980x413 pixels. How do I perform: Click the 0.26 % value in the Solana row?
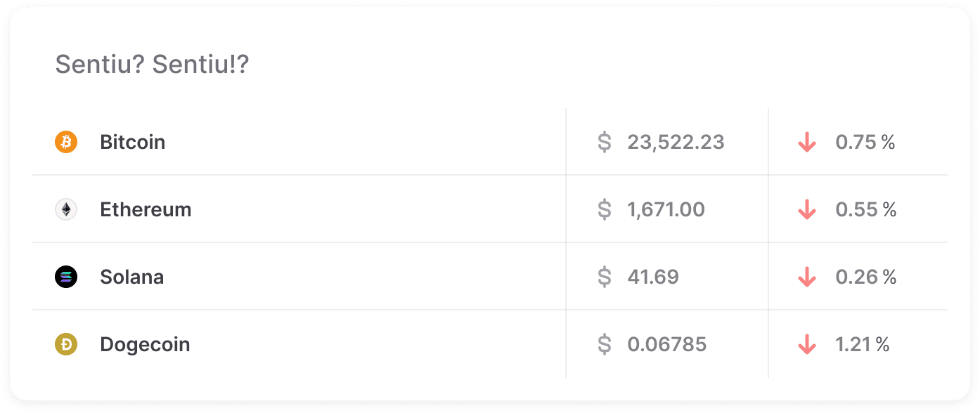(865, 277)
